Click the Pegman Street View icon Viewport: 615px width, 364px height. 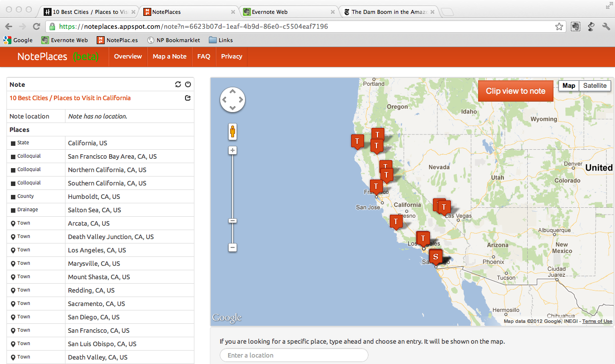click(x=233, y=132)
